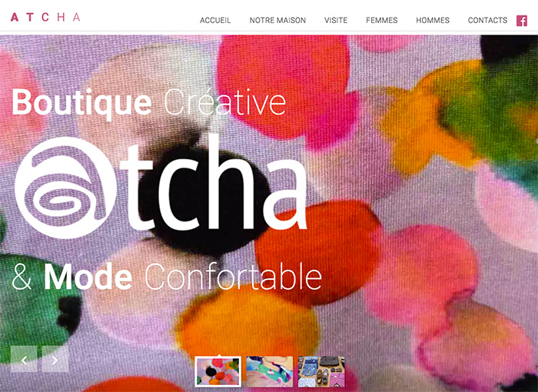Open the ACCUEIL menu item
The width and height of the screenshot is (538, 392).
[215, 21]
